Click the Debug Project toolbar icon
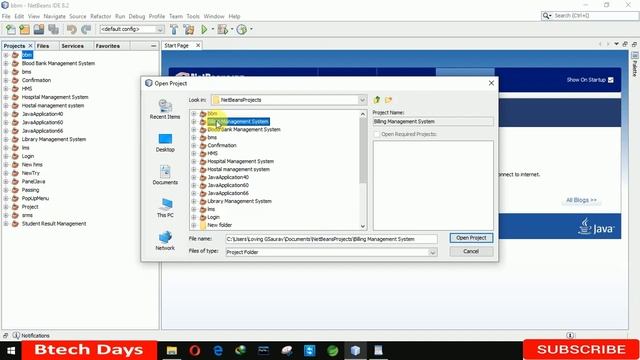This screenshot has width=640, height=360. coord(223,29)
